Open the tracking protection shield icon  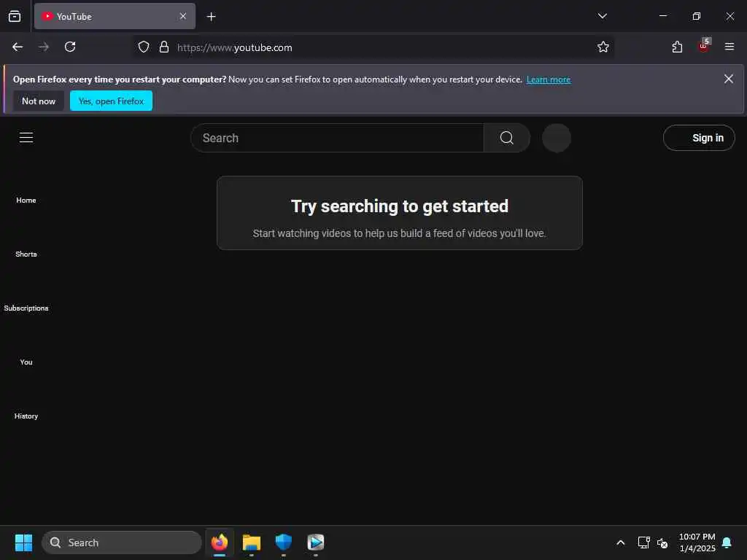(x=144, y=47)
